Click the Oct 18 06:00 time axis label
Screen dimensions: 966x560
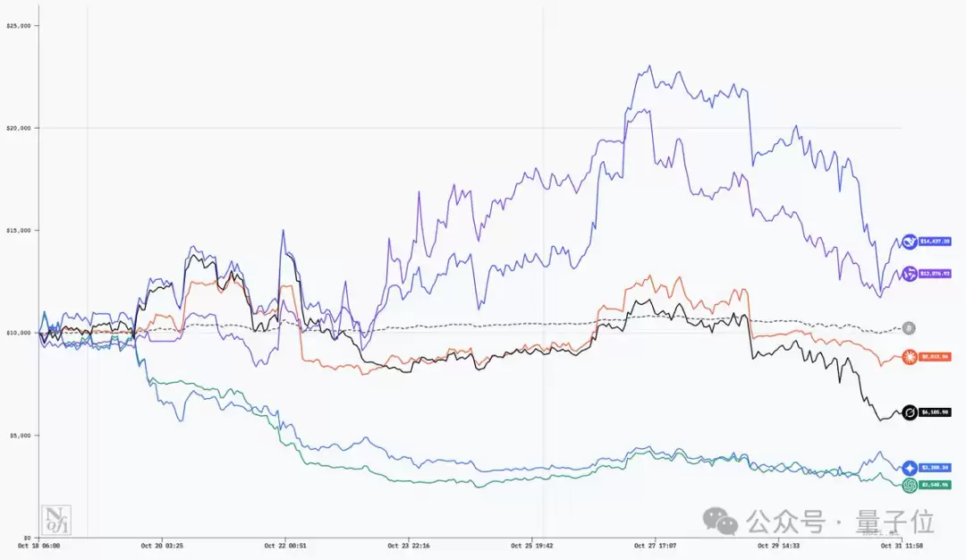pos(39,544)
